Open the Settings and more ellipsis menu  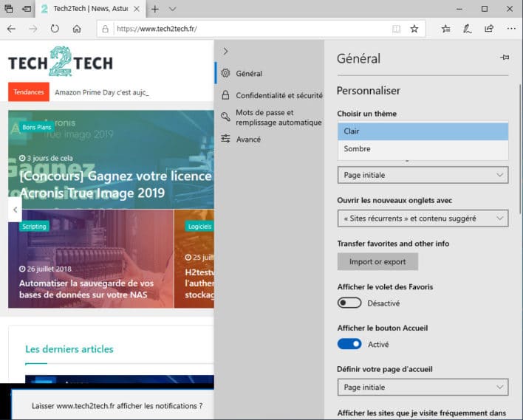point(510,29)
